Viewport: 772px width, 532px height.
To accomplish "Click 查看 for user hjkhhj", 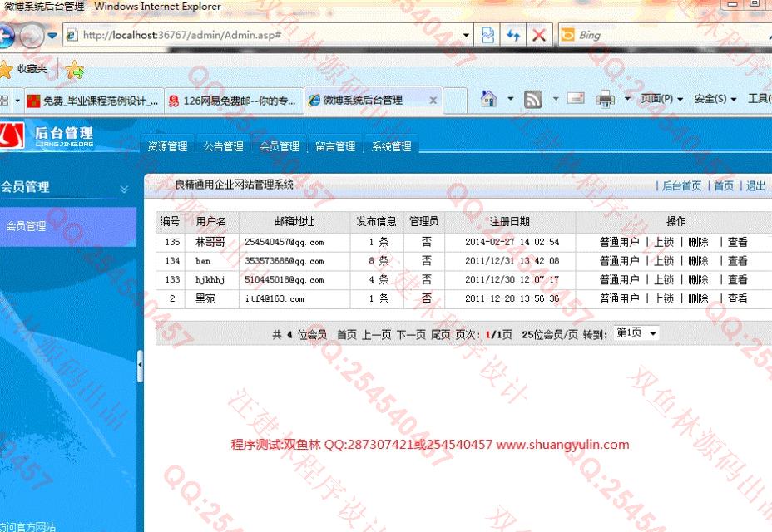I will [738, 279].
